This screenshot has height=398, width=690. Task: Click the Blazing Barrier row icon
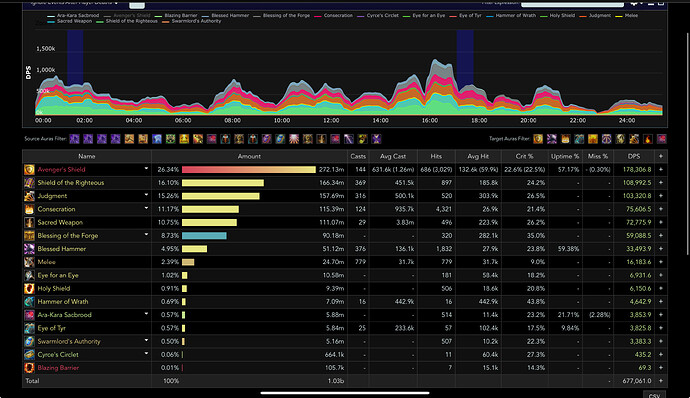pyautogui.click(x=29, y=368)
